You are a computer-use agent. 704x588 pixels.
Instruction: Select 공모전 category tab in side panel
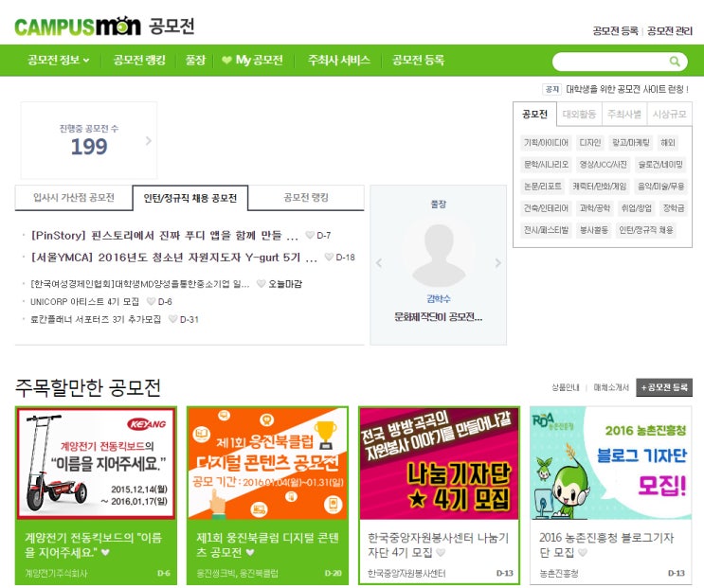pos(534,114)
